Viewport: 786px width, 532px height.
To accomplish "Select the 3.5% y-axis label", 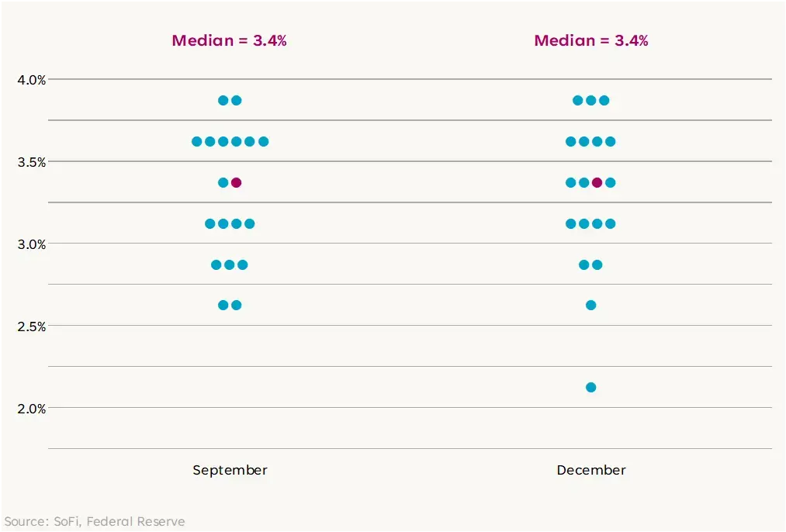I will (32, 161).
